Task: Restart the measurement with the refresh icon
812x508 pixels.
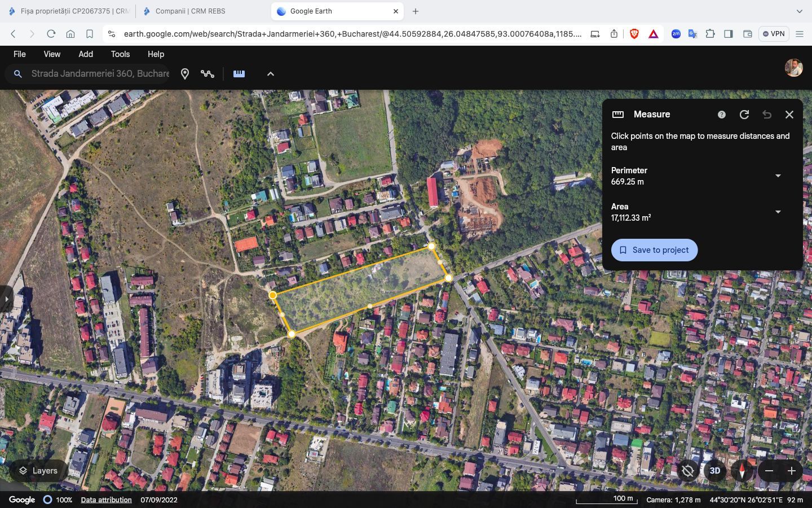Action: point(744,115)
